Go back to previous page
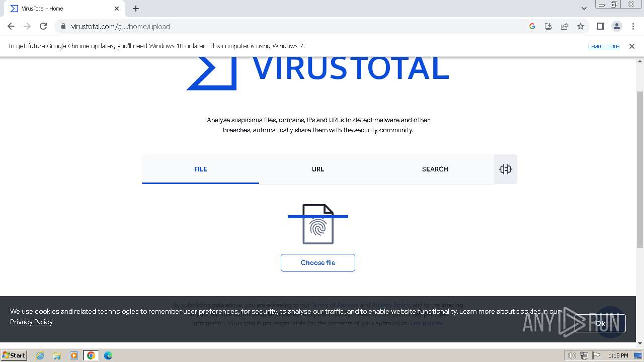 point(11,26)
